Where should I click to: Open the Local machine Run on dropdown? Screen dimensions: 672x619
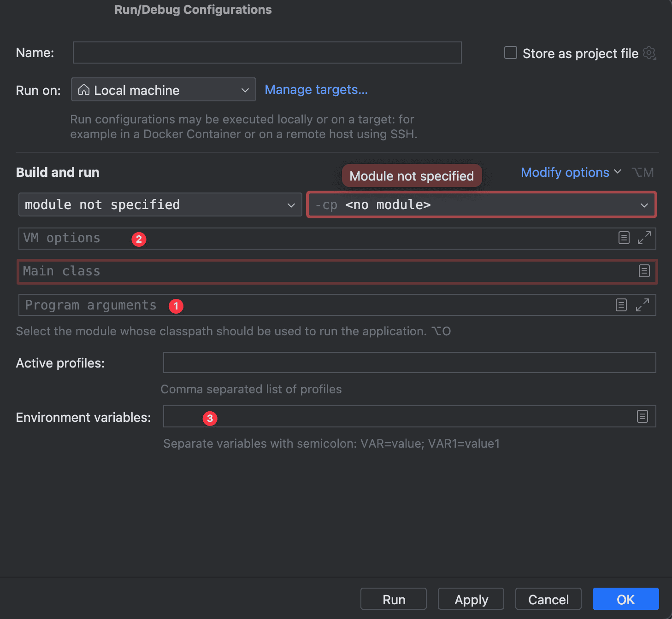[x=163, y=90]
